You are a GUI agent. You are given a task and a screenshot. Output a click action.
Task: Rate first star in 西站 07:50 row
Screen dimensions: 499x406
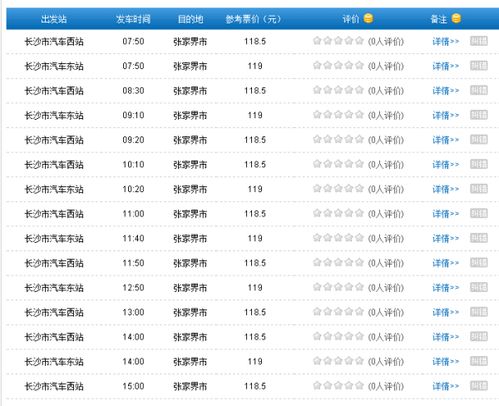click(x=317, y=41)
